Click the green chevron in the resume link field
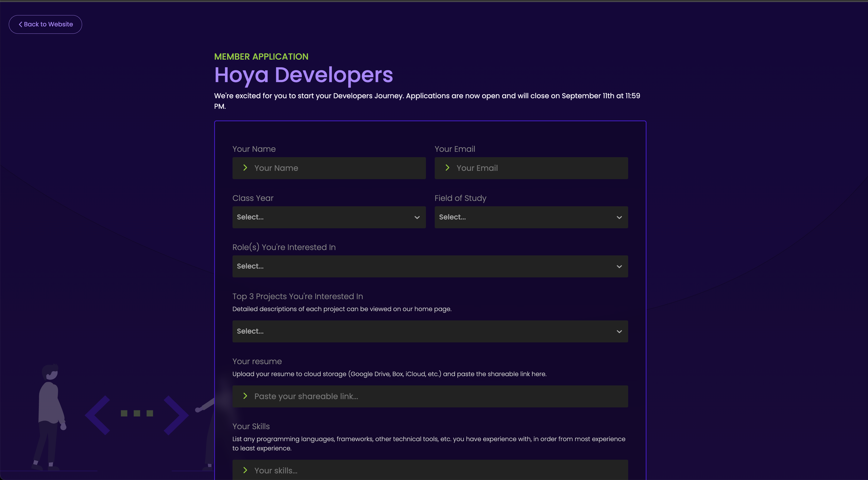868x480 pixels. (x=245, y=396)
